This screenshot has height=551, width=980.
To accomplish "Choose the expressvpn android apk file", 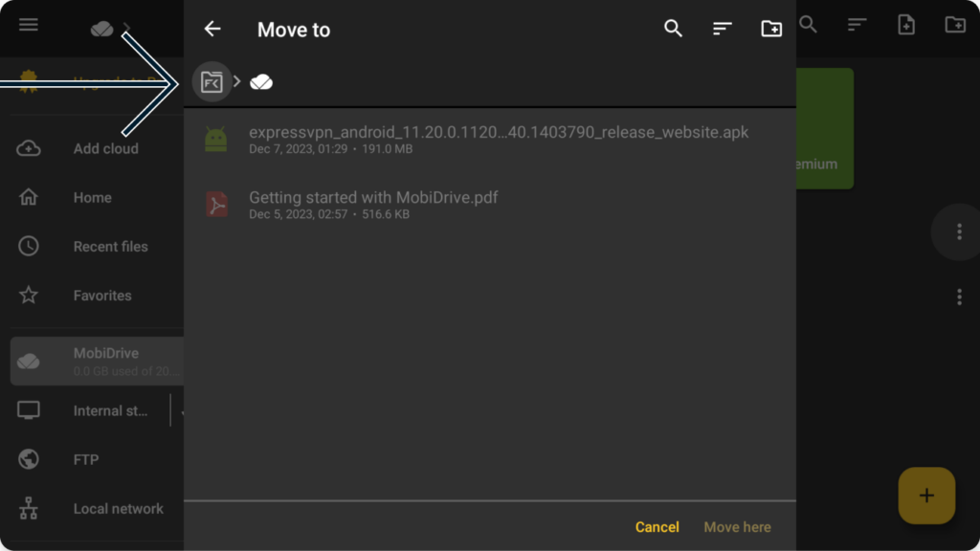I will (489, 140).
